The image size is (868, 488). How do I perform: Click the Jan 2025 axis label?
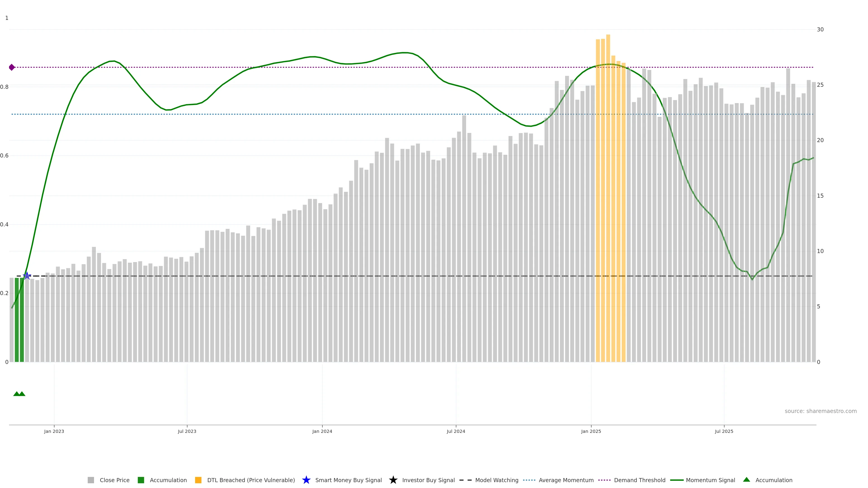pyautogui.click(x=591, y=431)
